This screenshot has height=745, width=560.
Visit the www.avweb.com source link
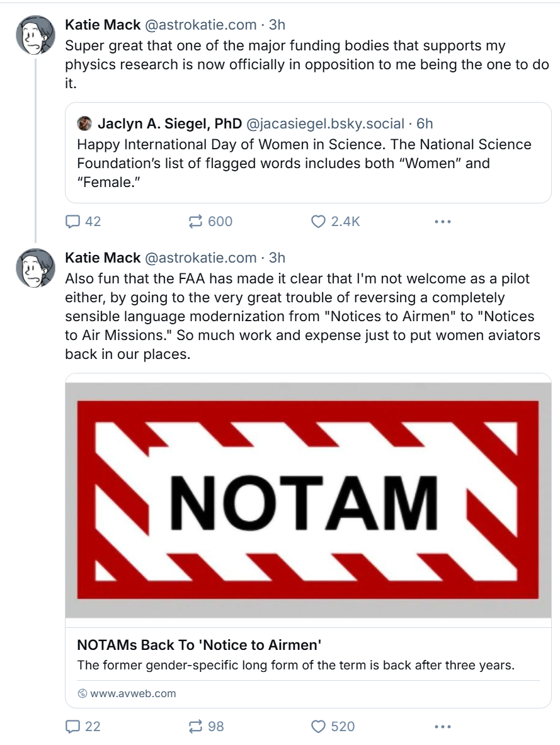point(133,693)
